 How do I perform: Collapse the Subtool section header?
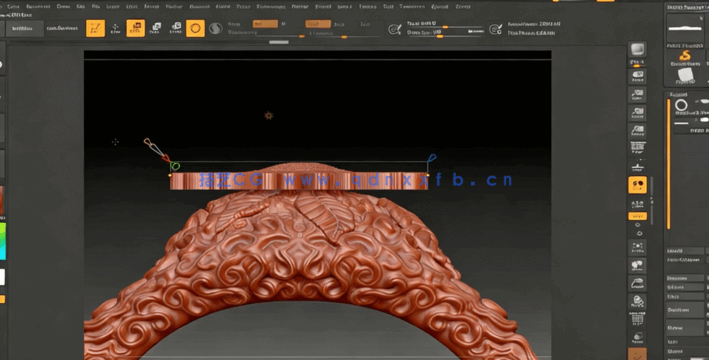[x=678, y=95]
